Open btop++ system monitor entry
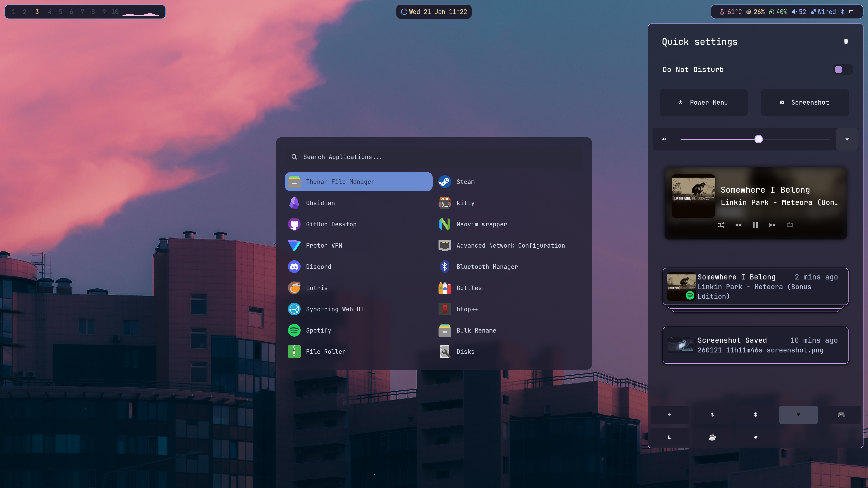This screenshot has width=868, height=488. pyautogui.click(x=509, y=309)
